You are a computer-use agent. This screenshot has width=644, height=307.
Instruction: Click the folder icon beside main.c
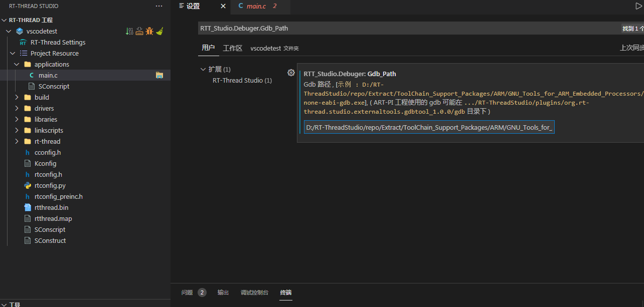(159, 75)
